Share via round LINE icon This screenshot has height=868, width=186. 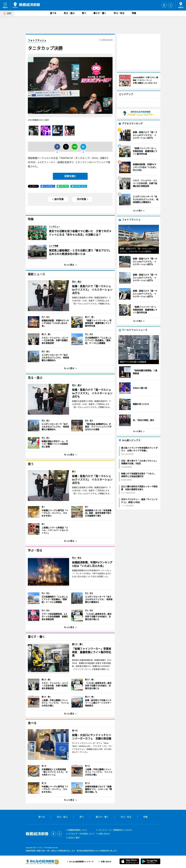tap(74, 147)
